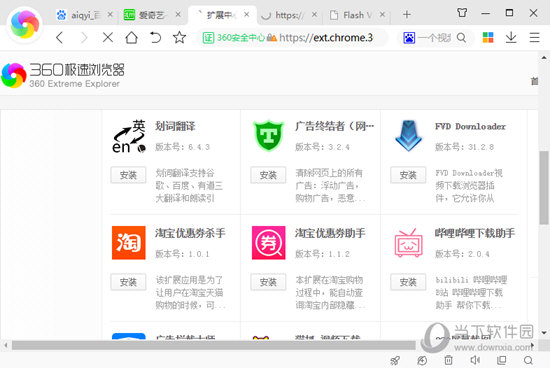The width and height of the screenshot is (550, 368).
Task: Click the 360极速浏览器 page header logo
Action: pyautogui.click(x=63, y=75)
